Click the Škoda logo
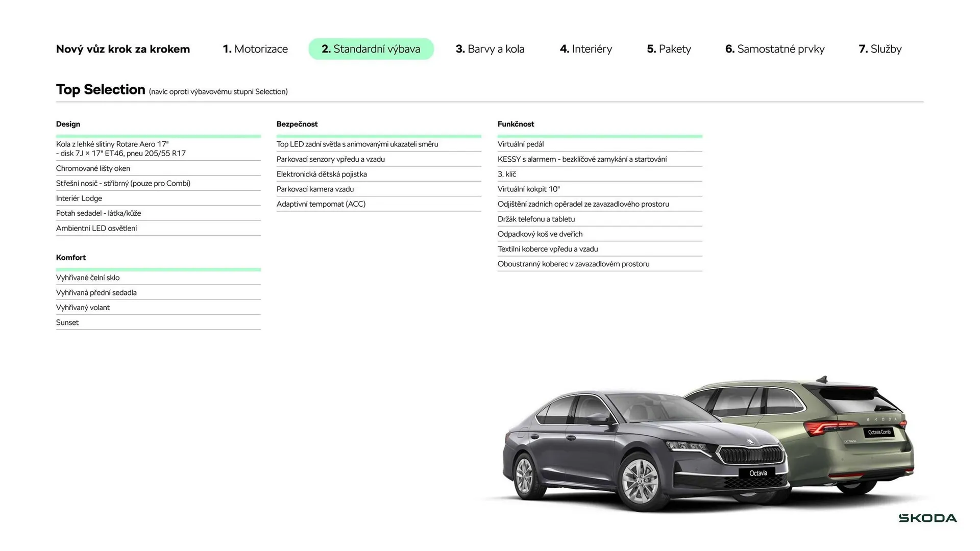Screen dimensions: 980x551 pos(927,518)
